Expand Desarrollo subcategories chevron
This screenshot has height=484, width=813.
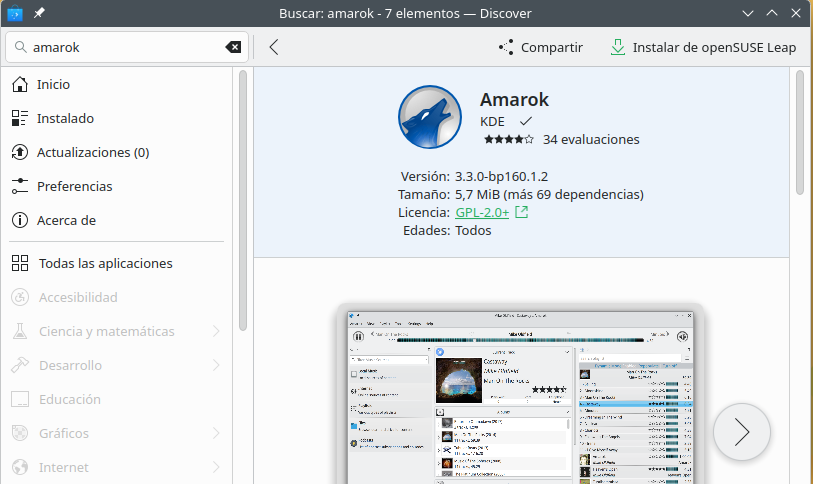click(216, 365)
